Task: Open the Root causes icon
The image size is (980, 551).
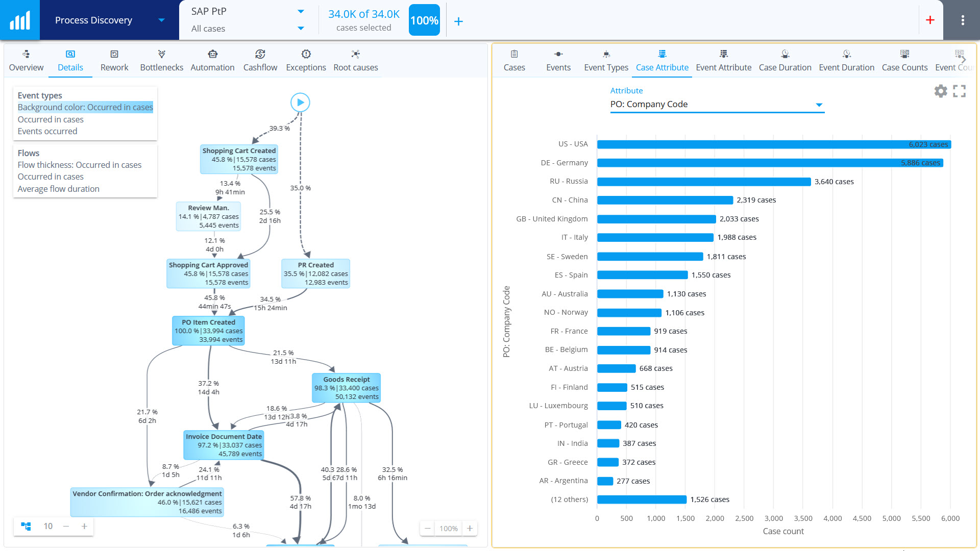Action: click(356, 54)
